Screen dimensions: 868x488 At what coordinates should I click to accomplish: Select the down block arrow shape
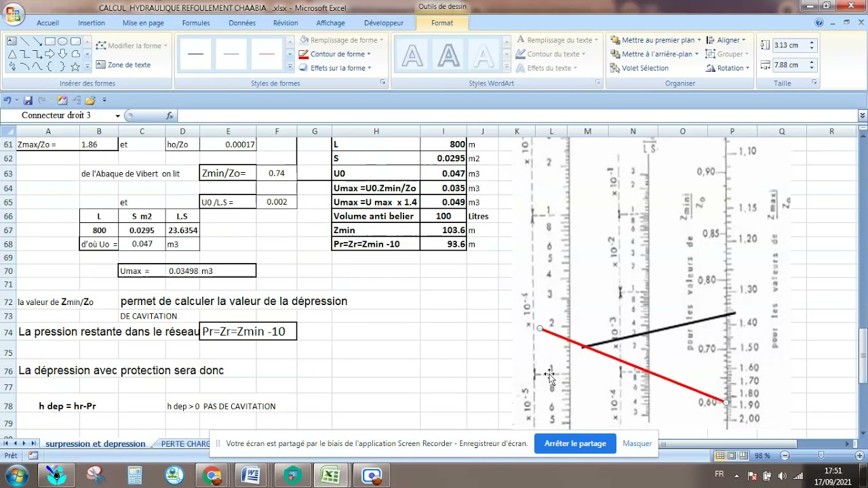[x=62, y=54]
